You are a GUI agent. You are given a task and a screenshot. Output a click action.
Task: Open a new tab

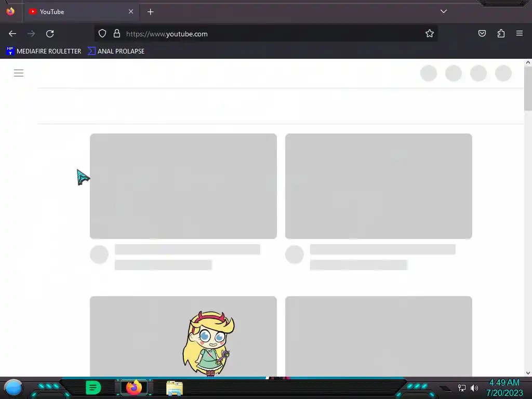(x=150, y=12)
